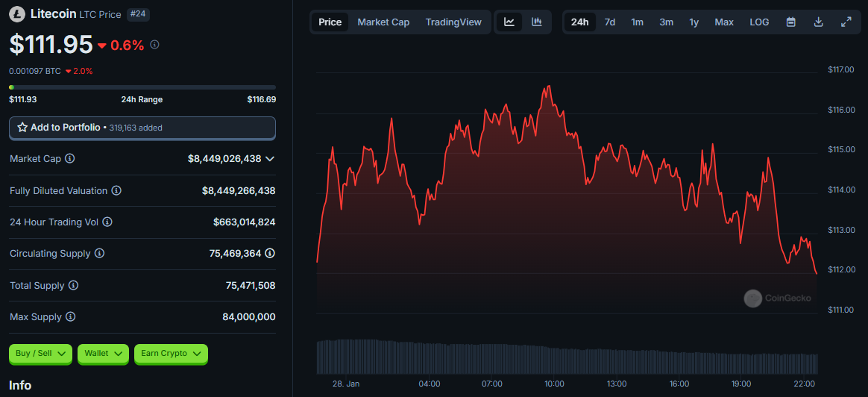Click the 0.001097 BTC price text
Viewport: 868px width, 397px height.
coord(35,71)
